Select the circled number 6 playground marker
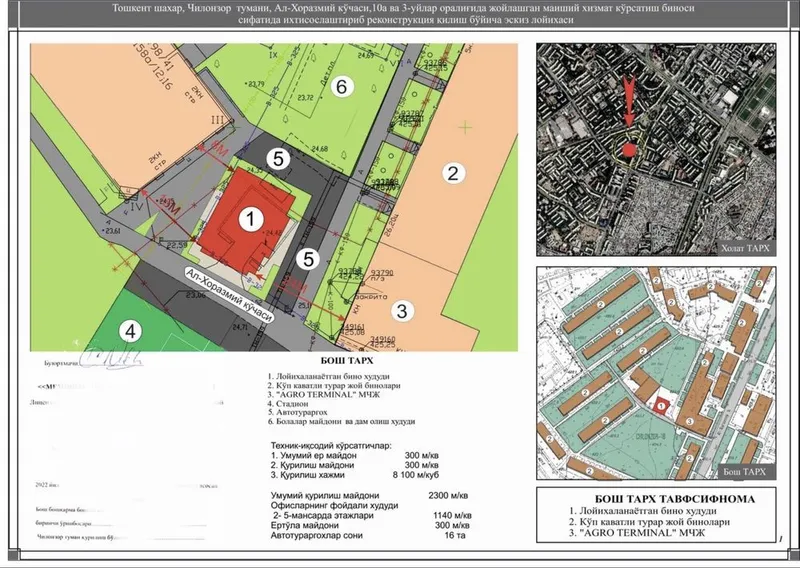Image resolution: width=800 pixels, height=568 pixels. pos(341,87)
